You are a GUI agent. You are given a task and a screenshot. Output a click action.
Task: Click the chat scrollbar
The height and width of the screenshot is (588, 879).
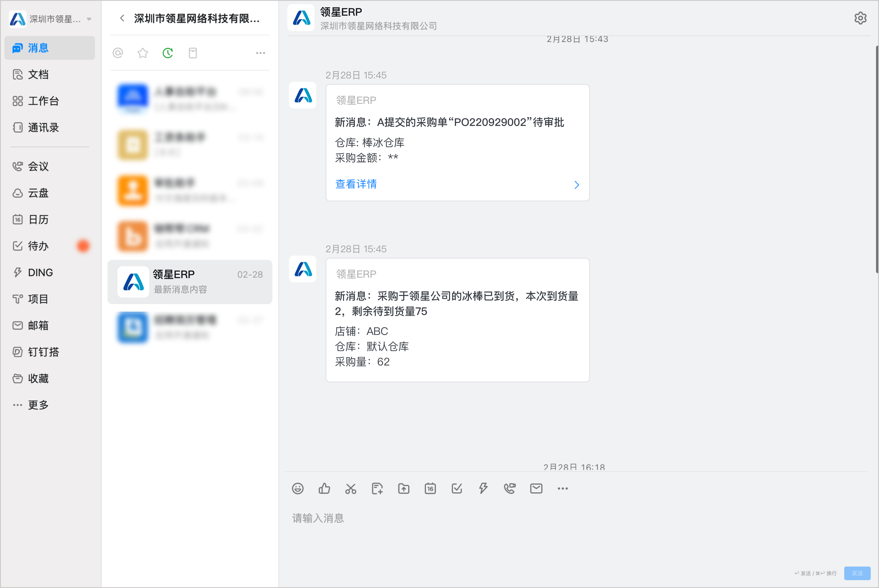tap(877, 159)
